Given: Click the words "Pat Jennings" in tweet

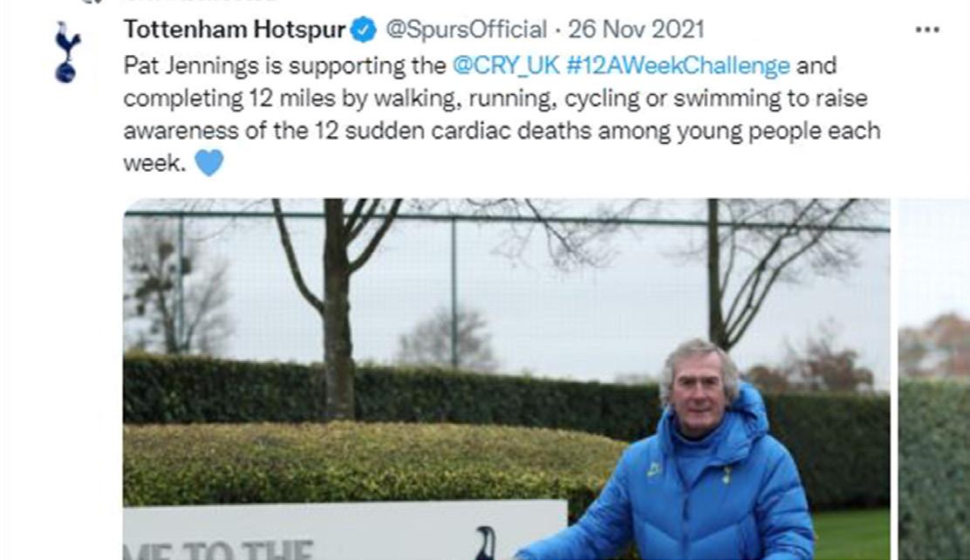Looking at the screenshot, I should 178,65.
